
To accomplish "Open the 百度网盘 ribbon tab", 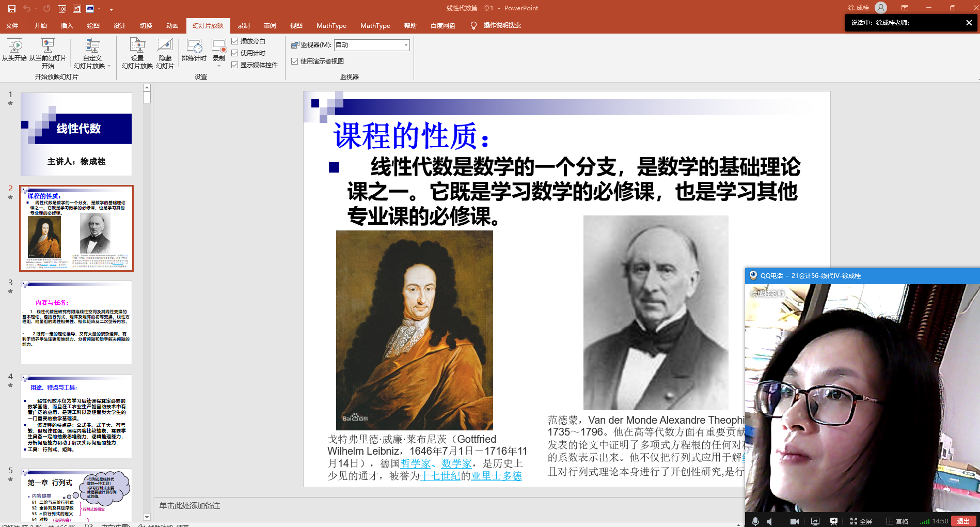I will (443, 25).
